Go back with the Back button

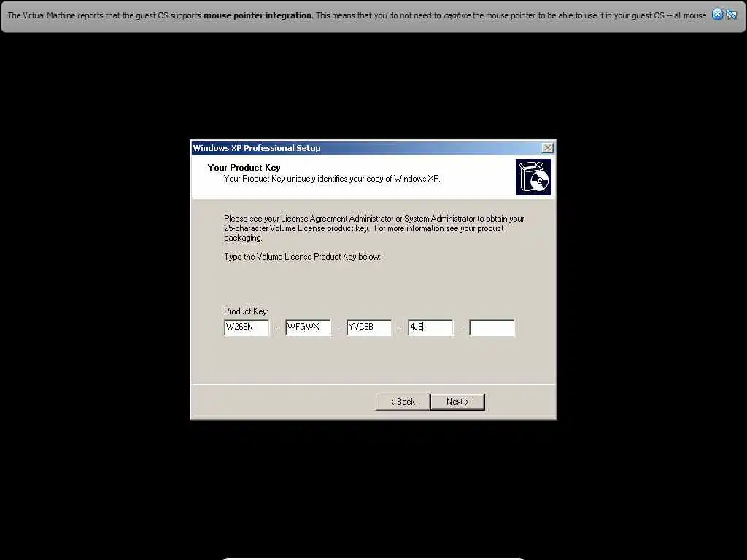403,402
